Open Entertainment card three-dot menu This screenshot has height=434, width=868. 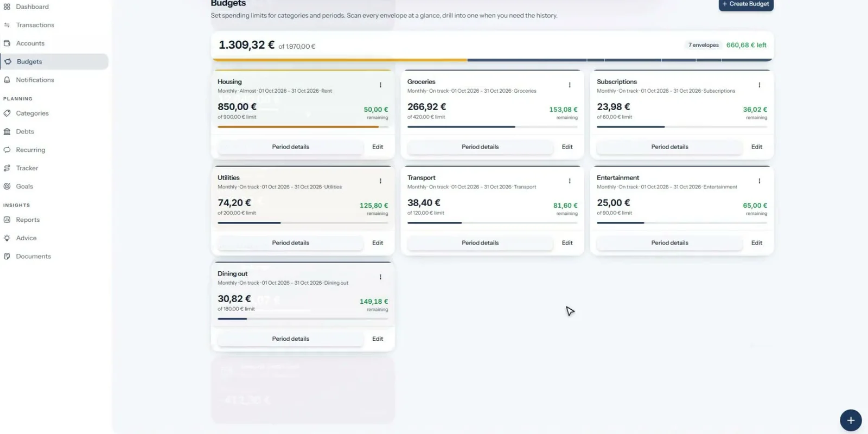pos(759,181)
